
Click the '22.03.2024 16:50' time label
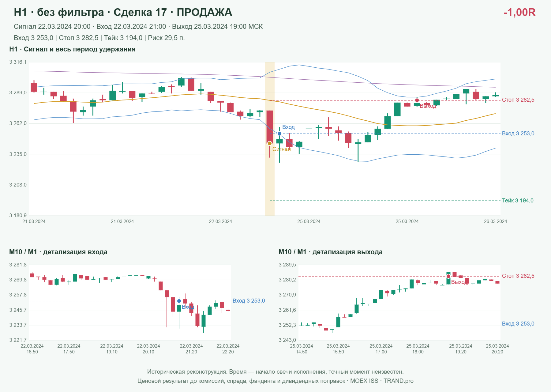(x=32, y=349)
